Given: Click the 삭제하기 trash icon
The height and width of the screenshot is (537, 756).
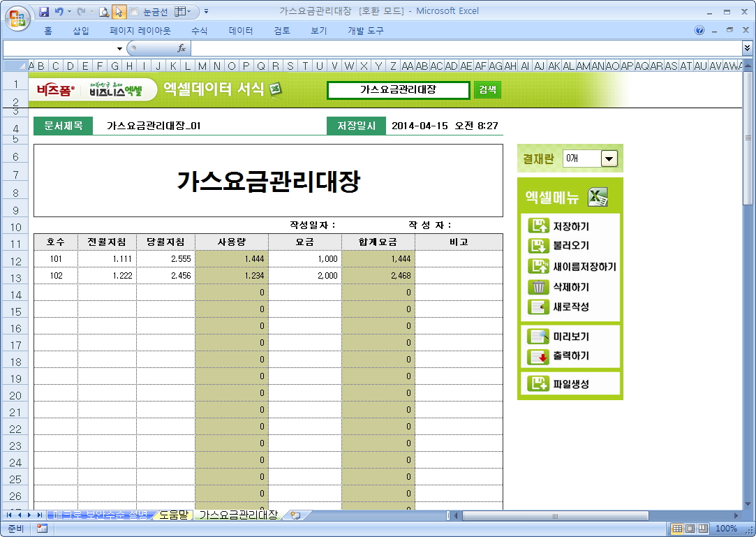Looking at the screenshot, I should tap(538, 287).
